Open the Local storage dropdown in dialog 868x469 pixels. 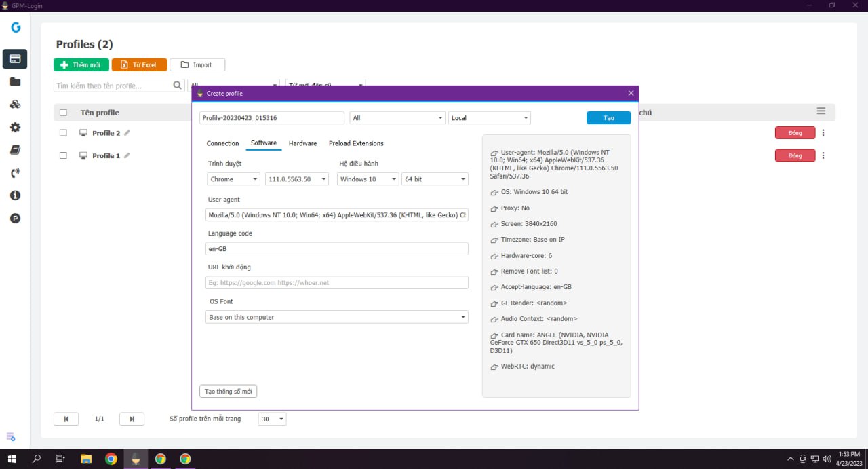[490, 118]
